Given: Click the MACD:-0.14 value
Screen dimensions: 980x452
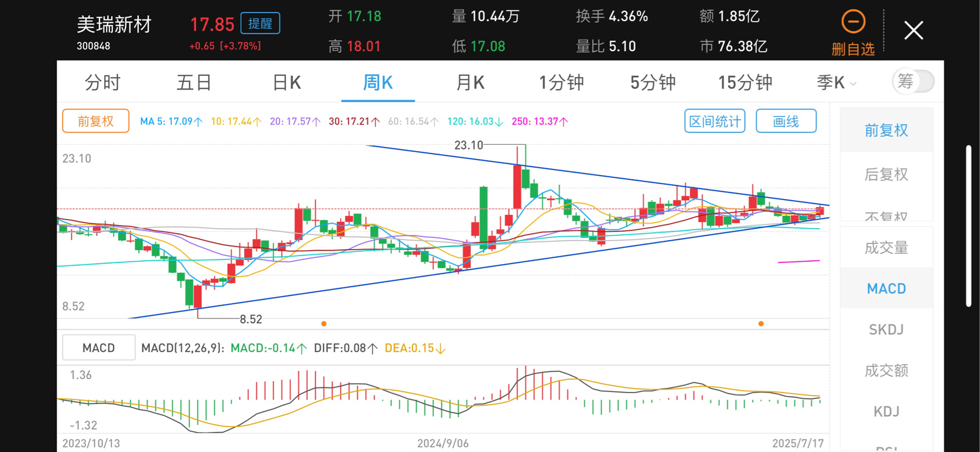Looking at the screenshot, I should [269, 348].
